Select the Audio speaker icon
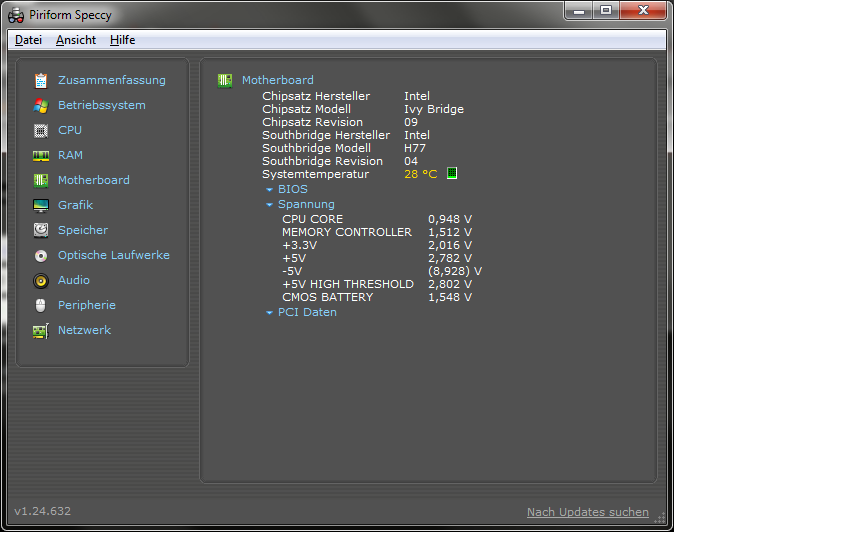Screen dimensions: 851x551 click(41, 280)
